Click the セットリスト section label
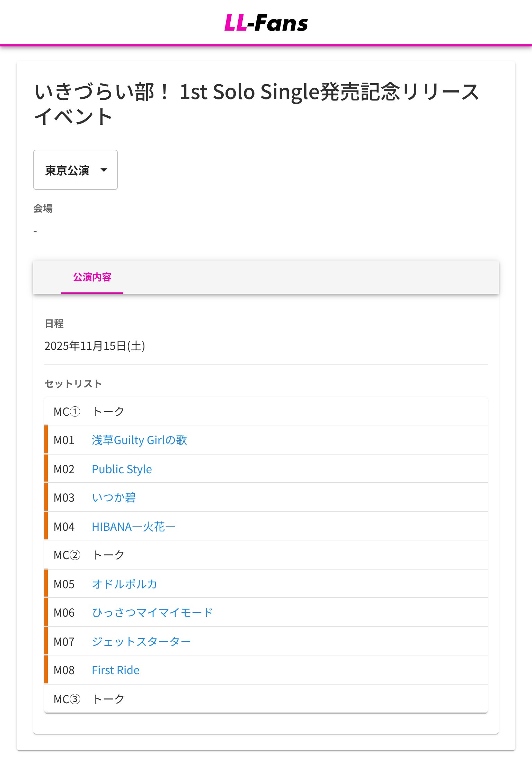Image resolution: width=532 pixels, height=767 pixels. coord(73,383)
